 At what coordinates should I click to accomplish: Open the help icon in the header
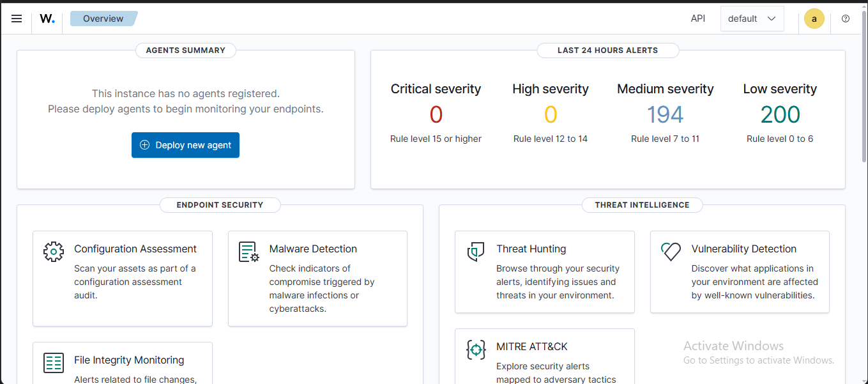click(846, 19)
